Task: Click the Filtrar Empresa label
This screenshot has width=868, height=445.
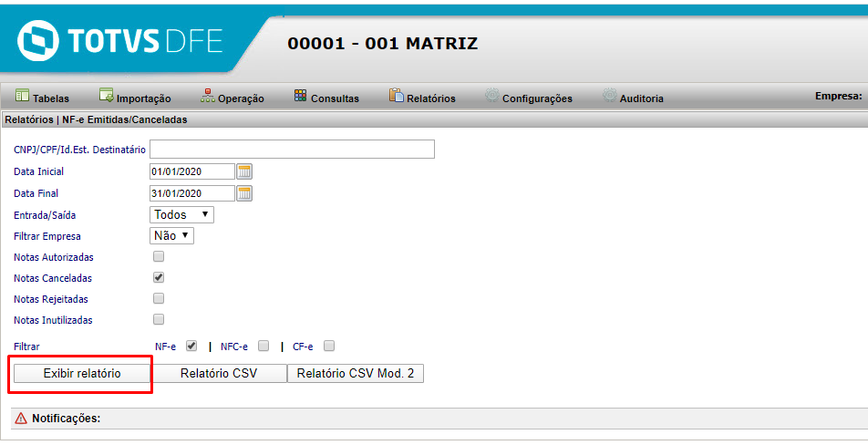Action: point(47,236)
